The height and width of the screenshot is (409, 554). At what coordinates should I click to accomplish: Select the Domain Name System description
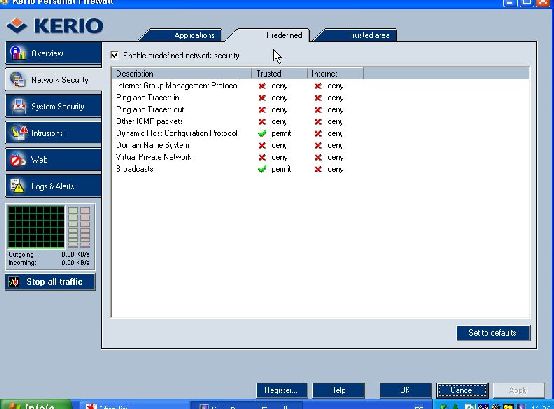pyautogui.click(x=153, y=145)
